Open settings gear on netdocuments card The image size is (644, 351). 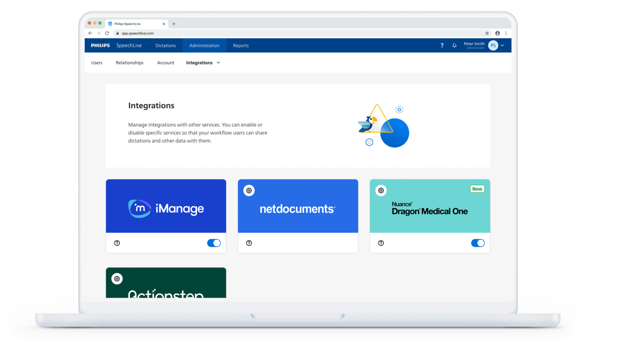(249, 191)
